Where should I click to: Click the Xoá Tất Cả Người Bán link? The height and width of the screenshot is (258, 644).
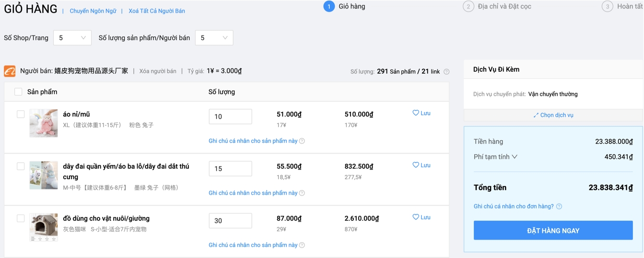point(157,11)
